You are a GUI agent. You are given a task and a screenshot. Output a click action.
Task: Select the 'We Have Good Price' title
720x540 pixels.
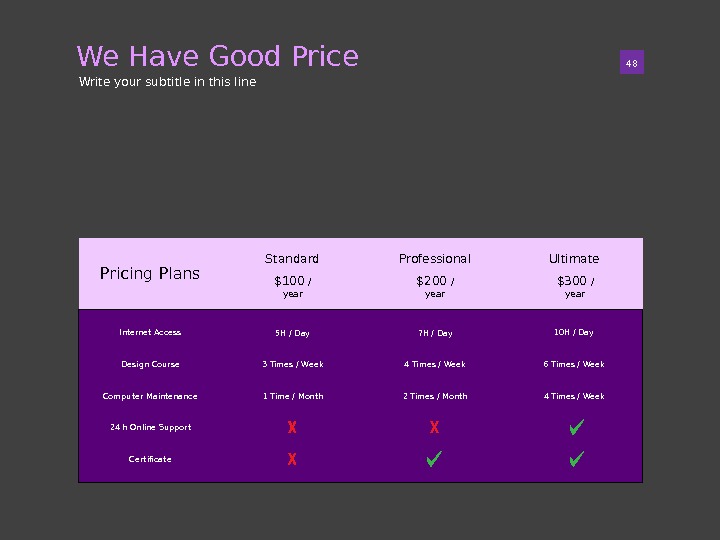pos(217,56)
